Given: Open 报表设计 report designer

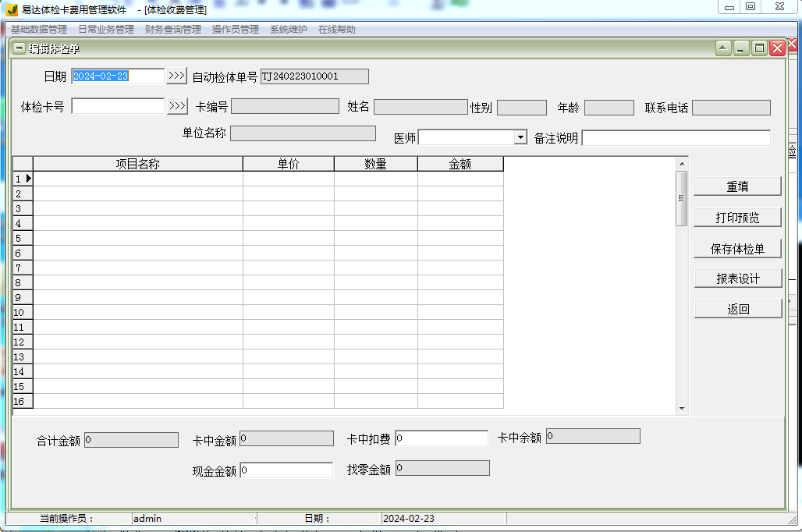Looking at the screenshot, I should [x=738, y=278].
